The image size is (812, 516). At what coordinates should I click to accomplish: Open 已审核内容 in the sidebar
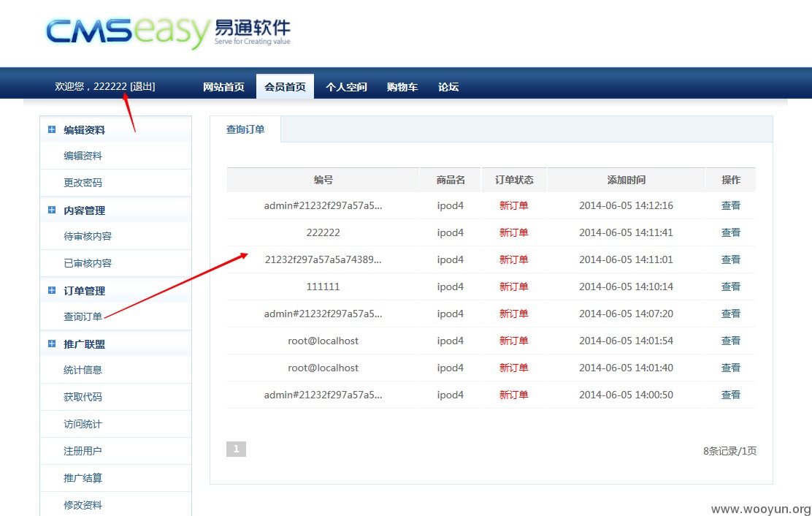pyautogui.click(x=88, y=263)
